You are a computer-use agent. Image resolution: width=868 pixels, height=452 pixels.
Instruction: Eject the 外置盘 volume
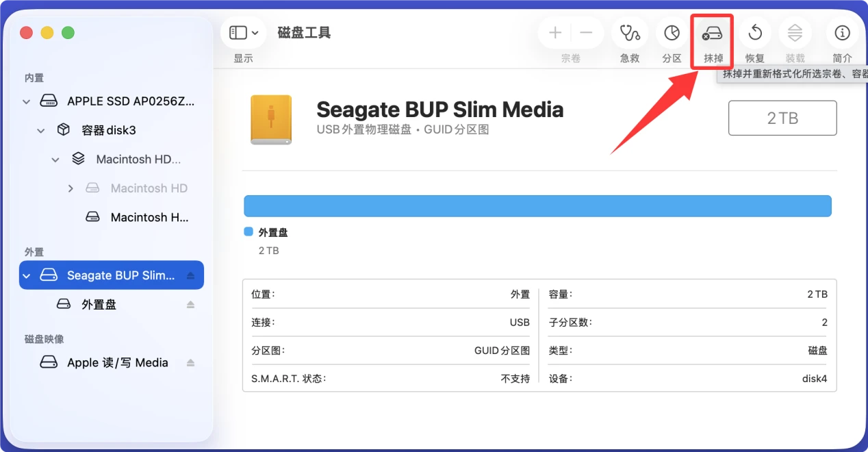(191, 304)
